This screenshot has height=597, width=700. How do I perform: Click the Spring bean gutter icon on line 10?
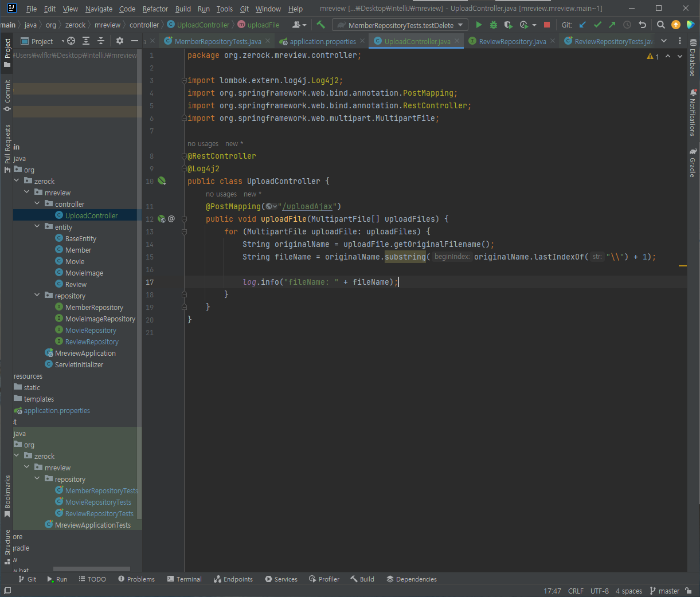[x=162, y=181]
